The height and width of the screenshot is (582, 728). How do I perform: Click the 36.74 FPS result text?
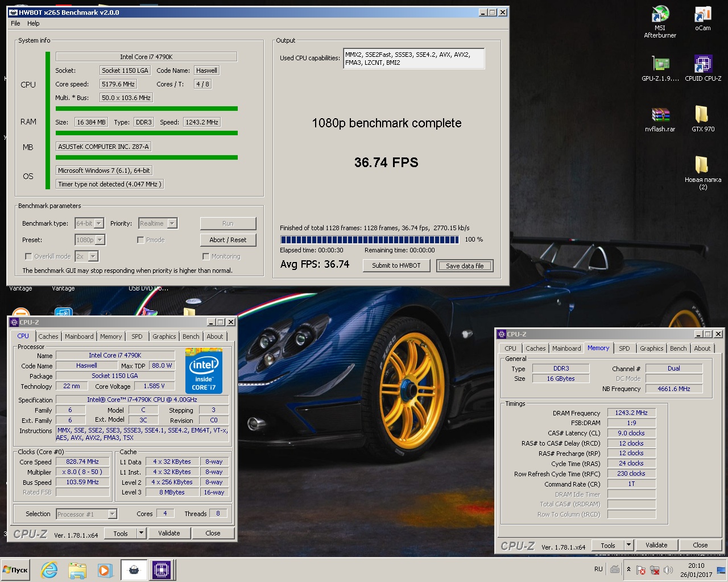(x=386, y=163)
